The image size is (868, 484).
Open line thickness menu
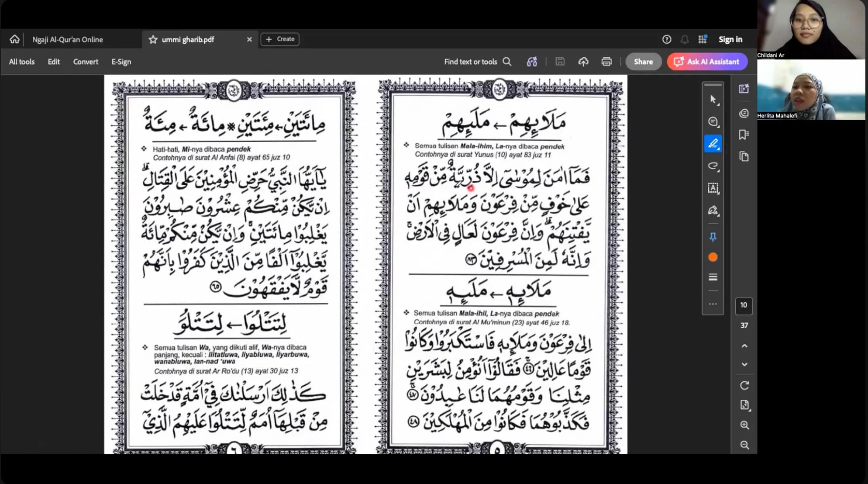coord(713,277)
